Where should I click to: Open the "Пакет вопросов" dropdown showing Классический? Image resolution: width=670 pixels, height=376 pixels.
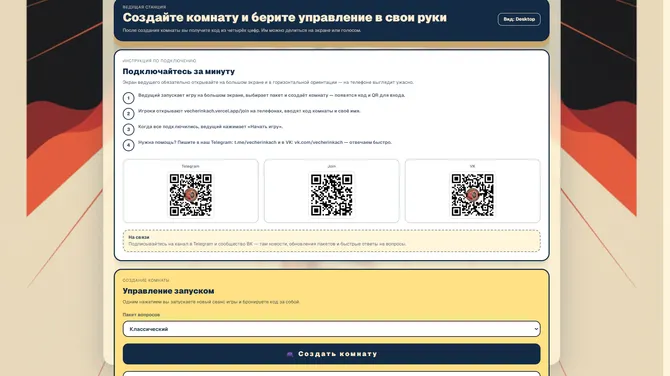coord(332,329)
